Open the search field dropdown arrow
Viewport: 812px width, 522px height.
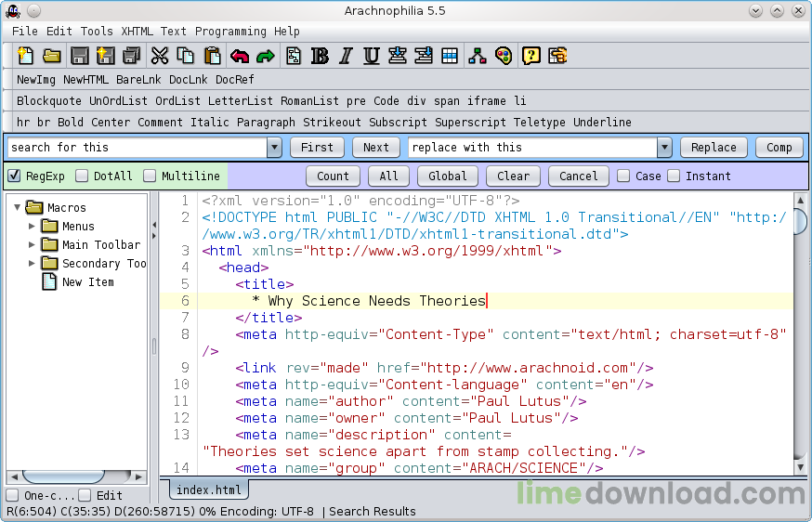tap(274, 148)
